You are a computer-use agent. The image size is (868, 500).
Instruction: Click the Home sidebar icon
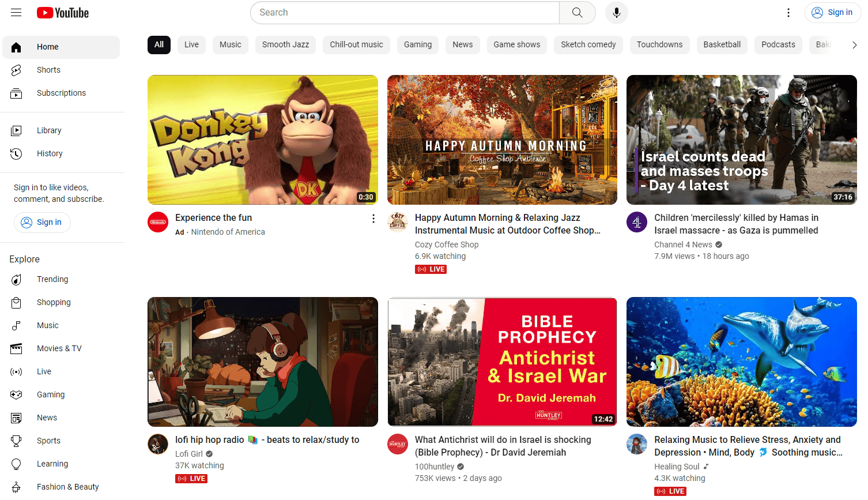point(16,47)
